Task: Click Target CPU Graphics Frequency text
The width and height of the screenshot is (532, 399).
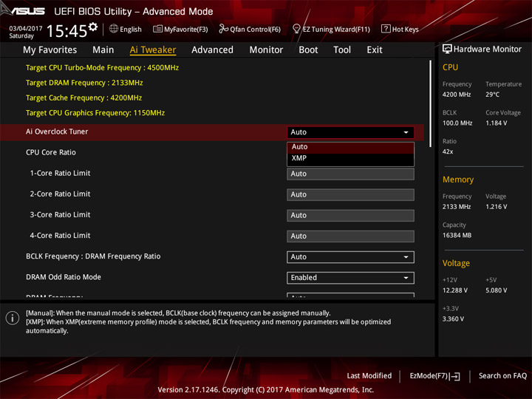Action: coord(95,112)
